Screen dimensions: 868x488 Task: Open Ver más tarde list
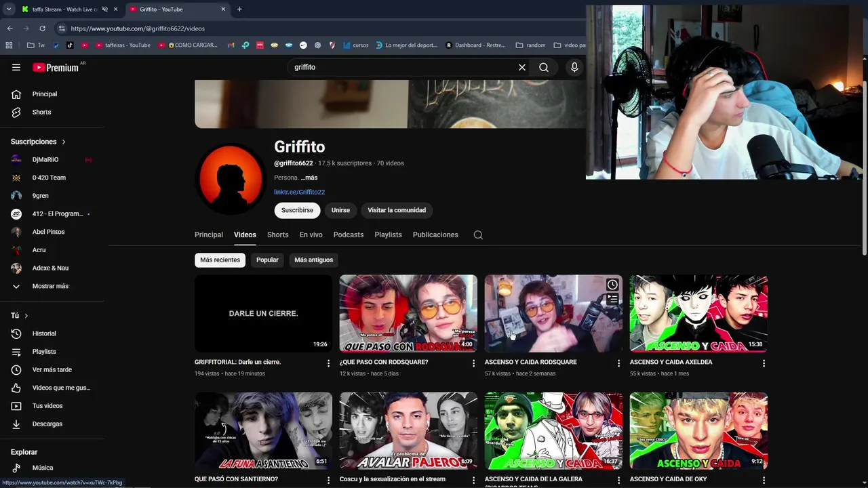click(x=53, y=369)
